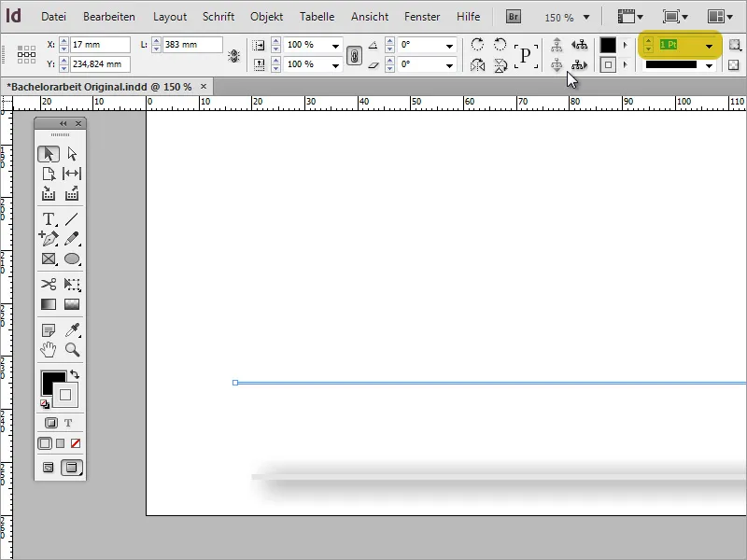Viewport: 747px width, 560px height.
Task: Select the Line tool
Action: coord(72,219)
